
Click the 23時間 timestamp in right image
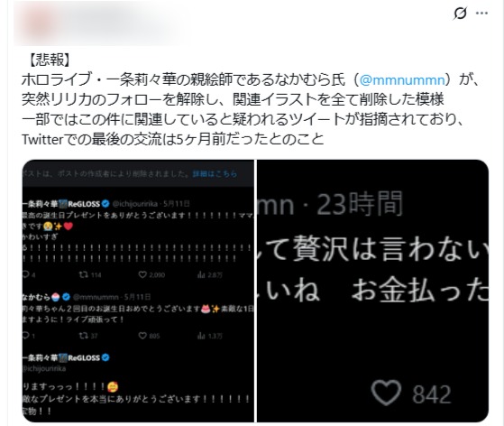pyautogui.click(x=360, y=205)
